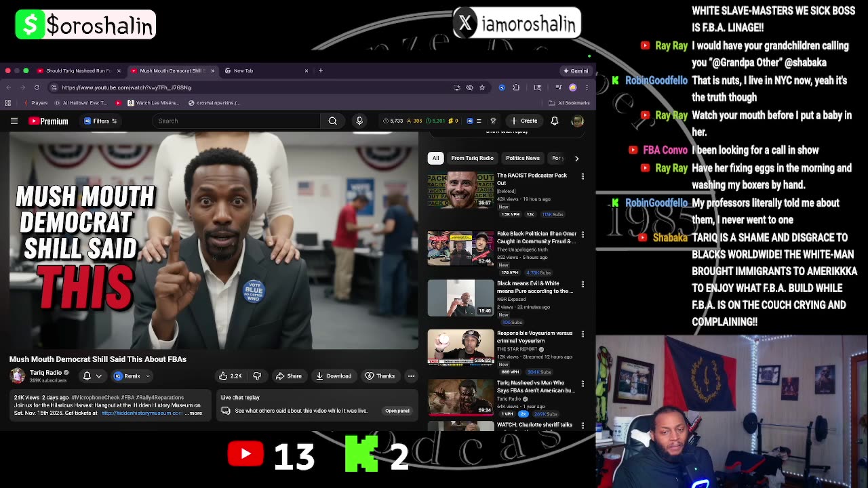Open the oroshalinperkins bookmark
The width and height of the screenshot is (868, 488).
pyautogui.click(x=215, y=103)
